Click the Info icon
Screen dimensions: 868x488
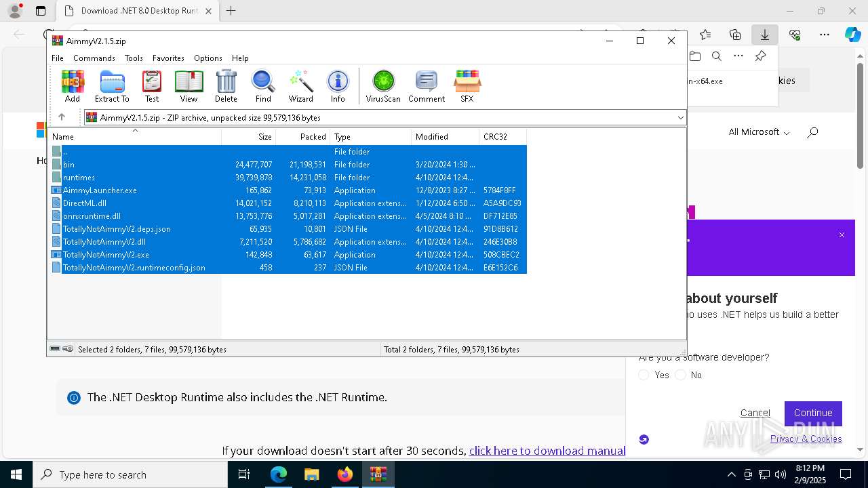tap(338, 86)
